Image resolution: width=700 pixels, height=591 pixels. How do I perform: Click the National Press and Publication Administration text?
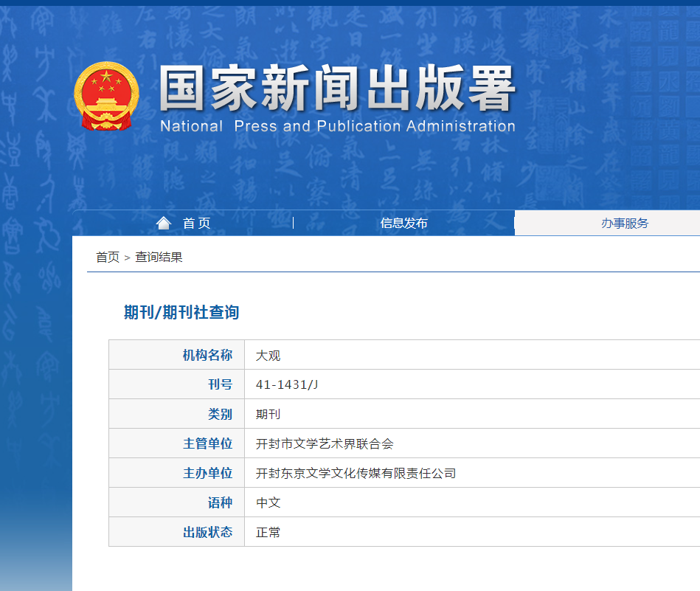coord(337,126)
